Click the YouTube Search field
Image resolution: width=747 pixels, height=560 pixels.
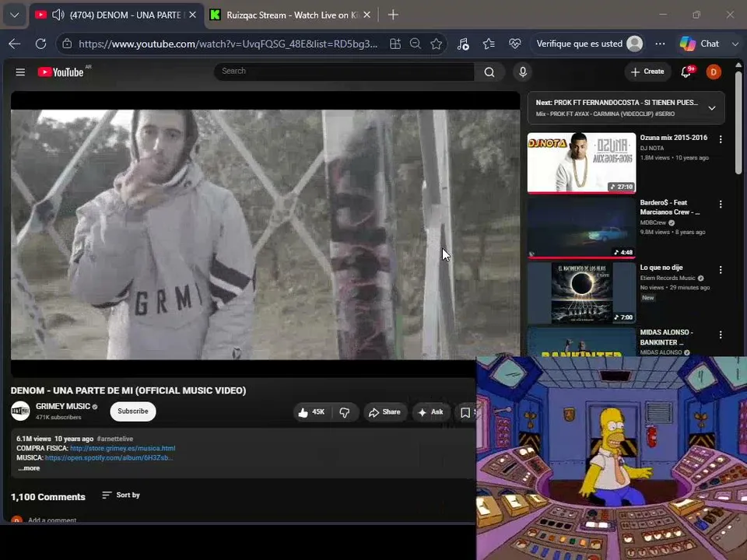tap(344, 72)
